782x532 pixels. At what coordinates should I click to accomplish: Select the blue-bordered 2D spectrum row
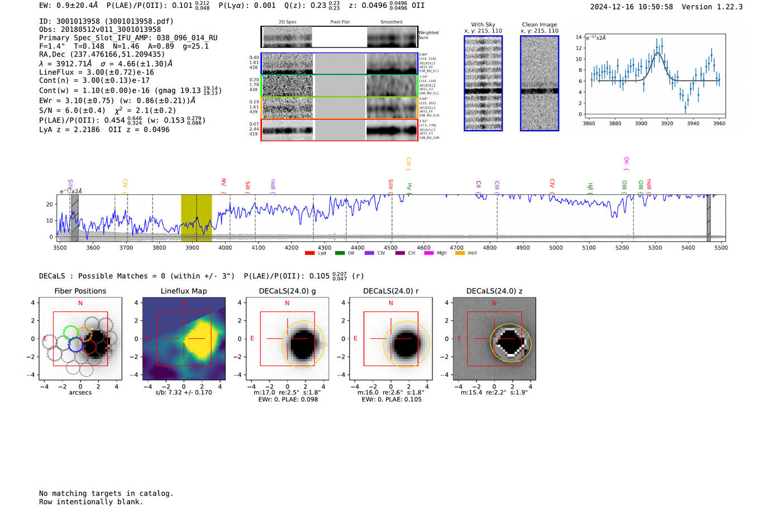[340, 64]
